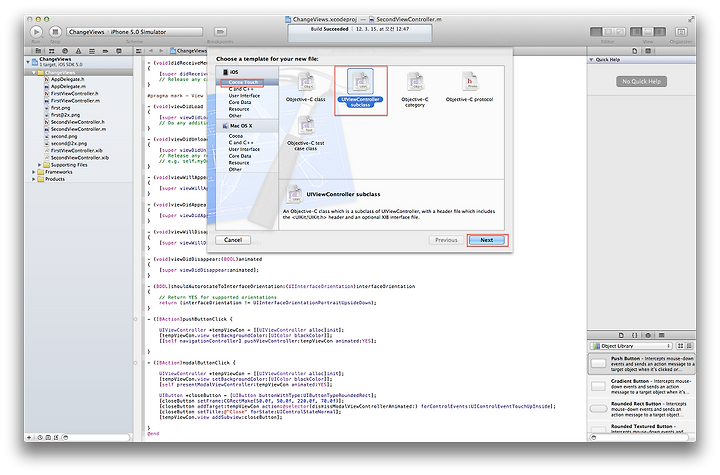The width and height of the screenshot is (720, 475).
Task: Open the Organizer window
Action: 681,32
